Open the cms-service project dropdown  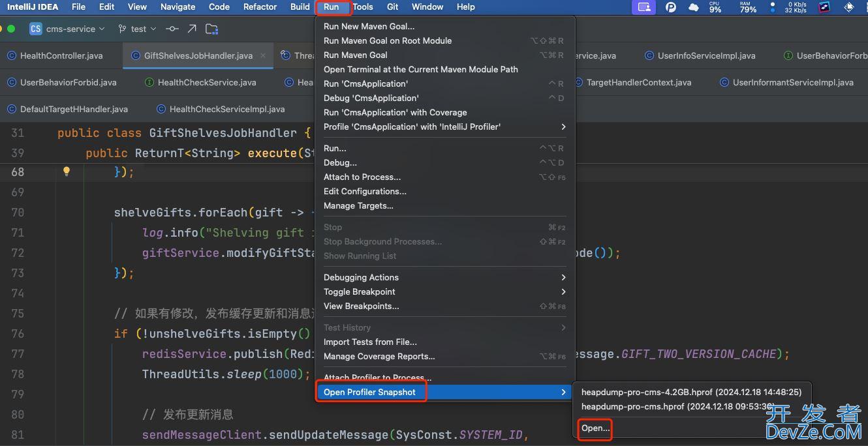tap(75, 29)
